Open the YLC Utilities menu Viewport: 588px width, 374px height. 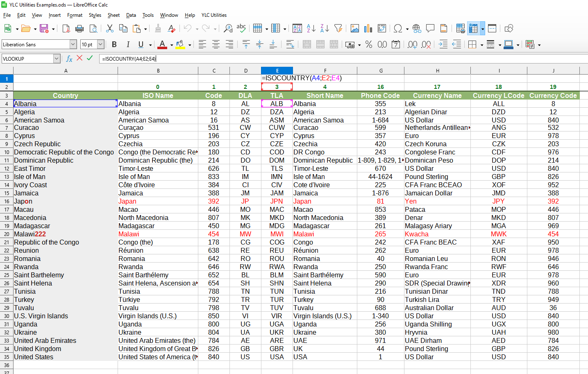(x=214, y=15)
